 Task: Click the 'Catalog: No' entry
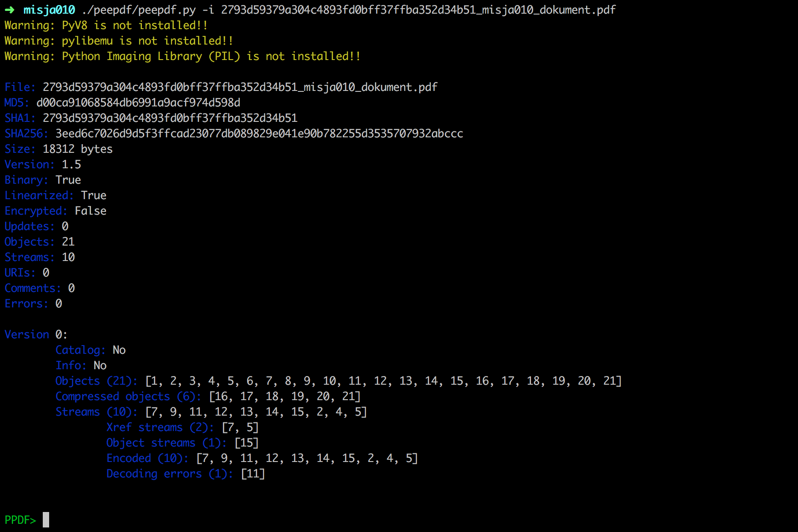(91, 350)
